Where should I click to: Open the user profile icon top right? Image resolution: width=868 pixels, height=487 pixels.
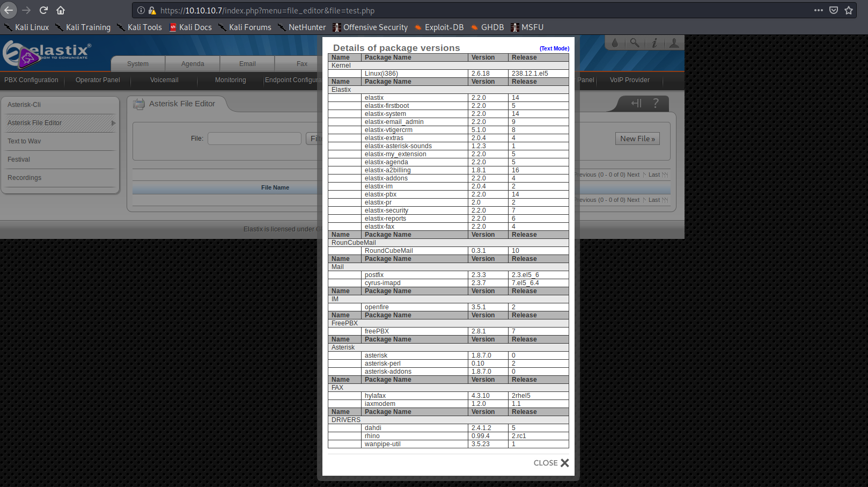[x=674, y=42]
